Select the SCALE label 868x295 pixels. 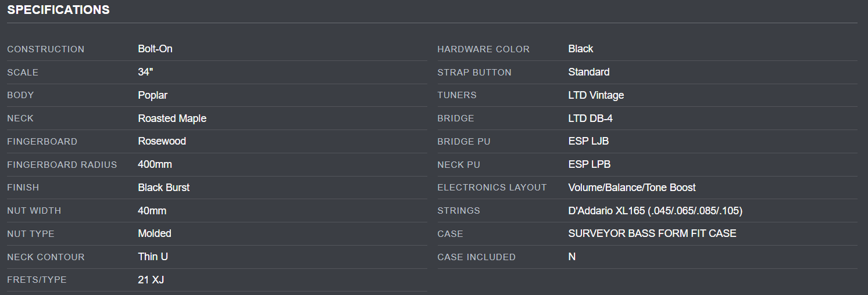(x=23, y=73)
